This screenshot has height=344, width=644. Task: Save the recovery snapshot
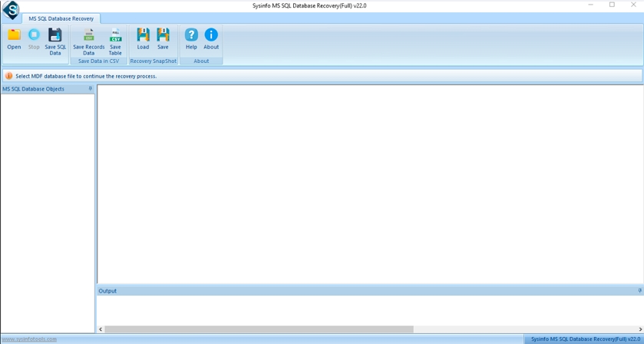[x=163, y=38]
